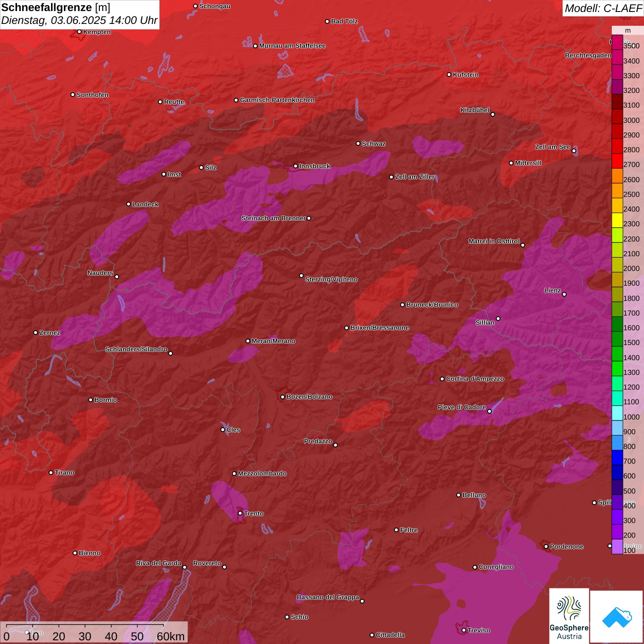Click the Pordenone label
This screenshot has height=644, width=644.
point(567,546)
